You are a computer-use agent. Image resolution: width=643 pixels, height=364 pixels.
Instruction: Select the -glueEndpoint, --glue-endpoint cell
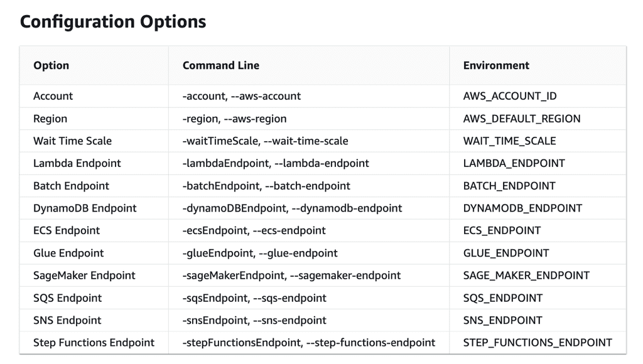(x=261, y=253)
